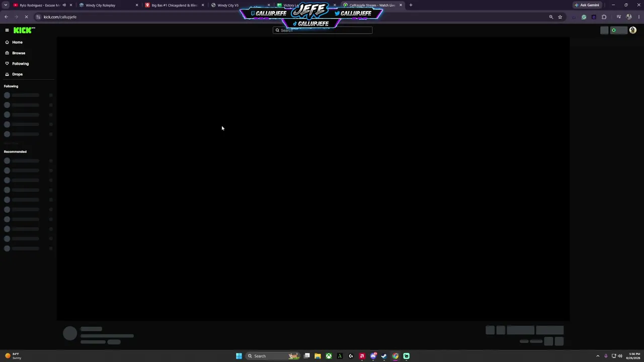The image size is (644, 362).
Task: Click the Windows taskbar Search box
Action: [x=272, y=356]
